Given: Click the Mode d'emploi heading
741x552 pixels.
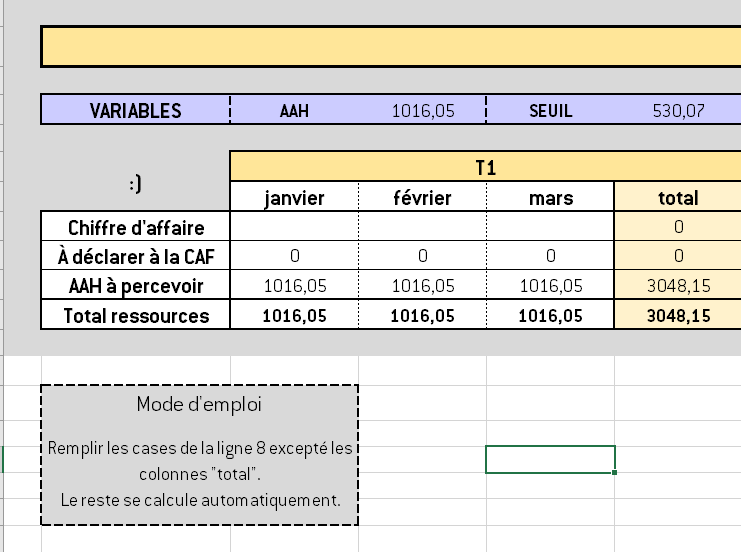Looking at the screenshot, I should click(x=199, y=405).
